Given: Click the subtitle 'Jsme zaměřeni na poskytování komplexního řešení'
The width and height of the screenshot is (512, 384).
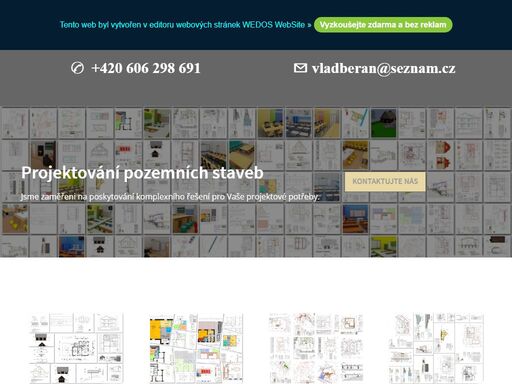Looking at the screenshot, I should tap(170, 197).
